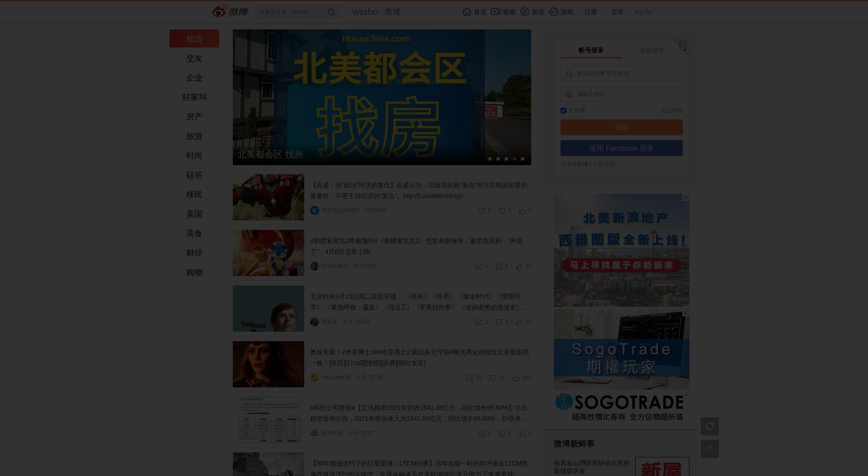Click repost icon on 高盛 post
This screenshot has height=476, width=868.
(482, 211)
